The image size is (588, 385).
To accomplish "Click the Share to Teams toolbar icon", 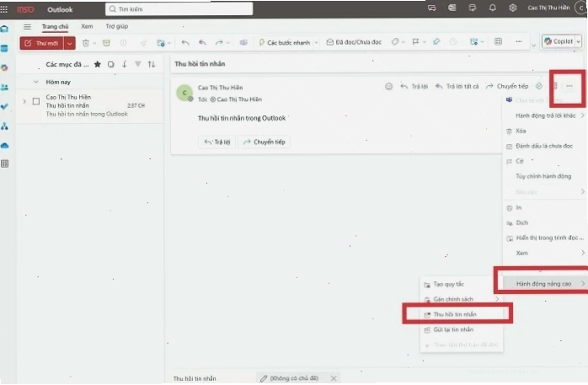I will 243,43.
